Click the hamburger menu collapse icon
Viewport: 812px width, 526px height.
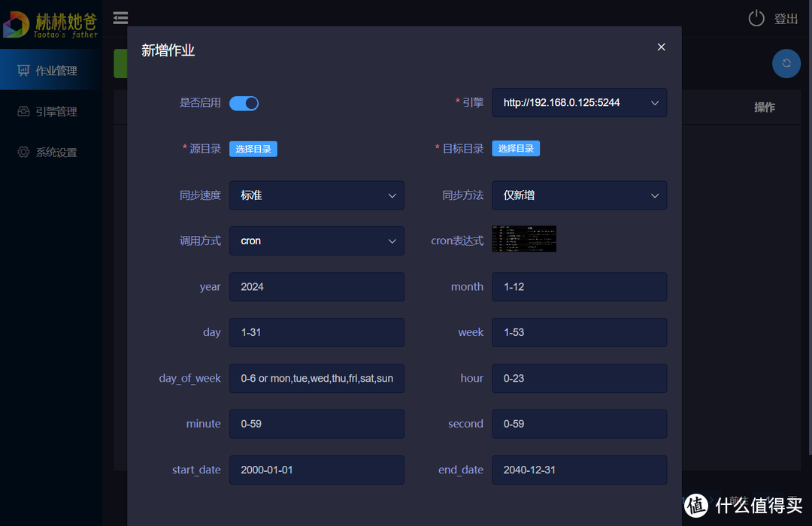(x=120, y=18)
